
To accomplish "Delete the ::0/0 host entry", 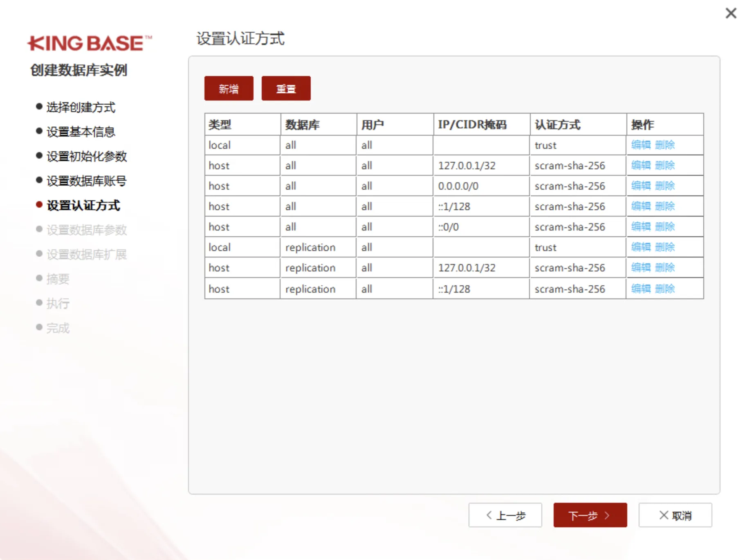I will (x=665, y=227).
